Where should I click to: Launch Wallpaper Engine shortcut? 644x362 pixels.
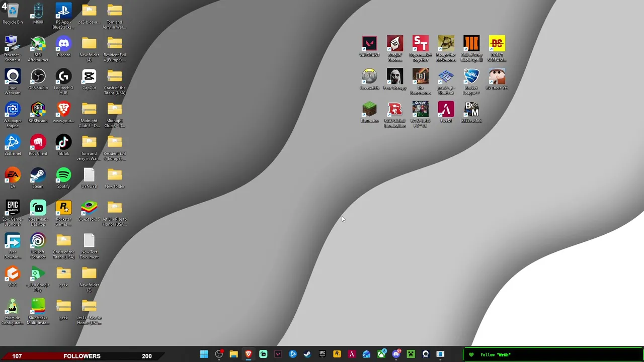pyautogui.click(x=13, y=115)
